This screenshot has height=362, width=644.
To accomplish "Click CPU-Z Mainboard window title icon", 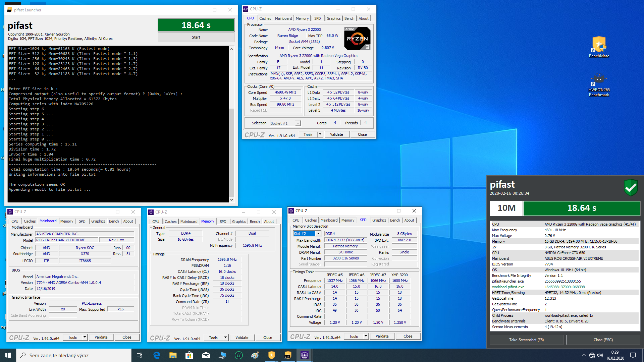I will tap(10, 212).
